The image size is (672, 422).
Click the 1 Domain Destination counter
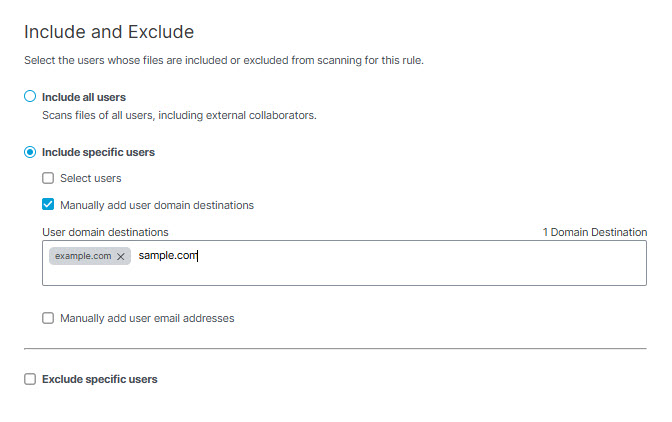(595, 232)
